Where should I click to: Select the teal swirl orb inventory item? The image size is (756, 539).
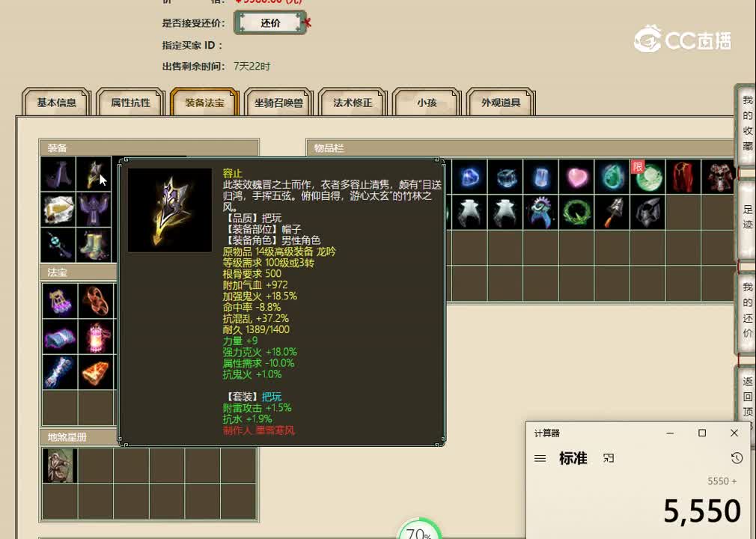pos(612,177)
